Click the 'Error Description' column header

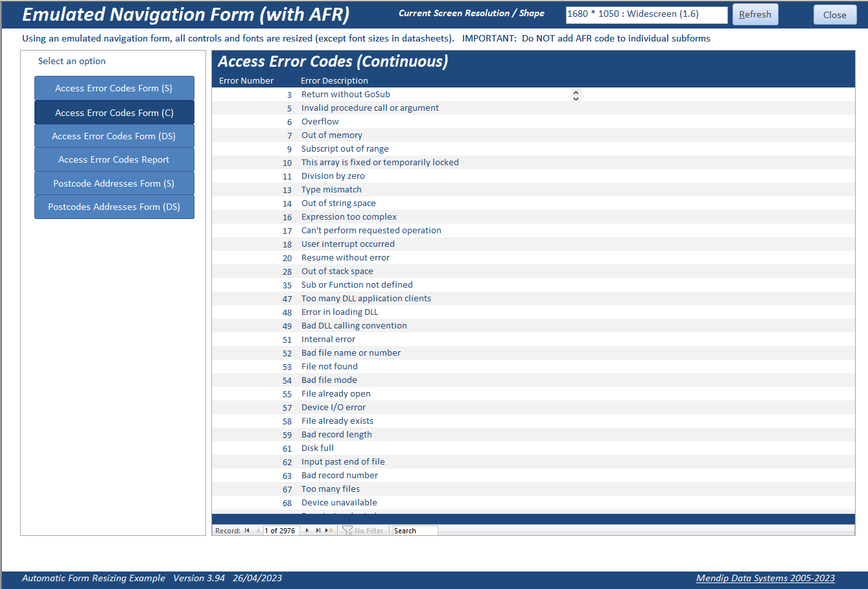click(334, 81)
